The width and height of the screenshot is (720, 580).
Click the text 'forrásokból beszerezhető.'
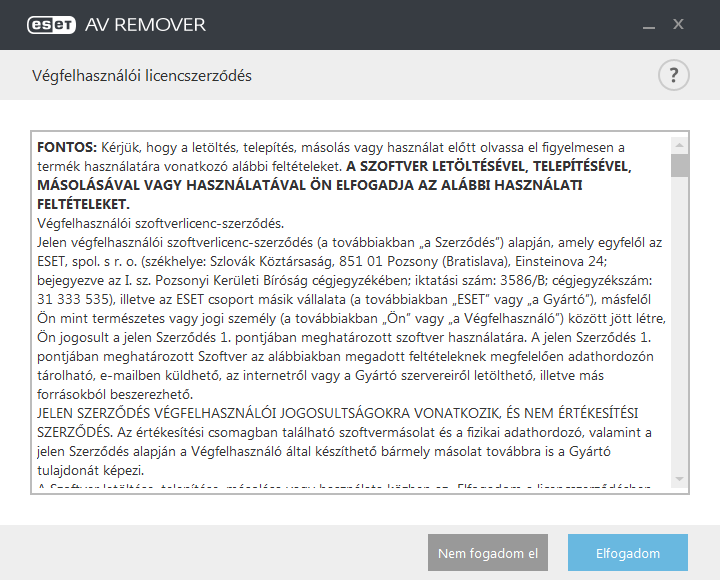[x=115, y=394]
